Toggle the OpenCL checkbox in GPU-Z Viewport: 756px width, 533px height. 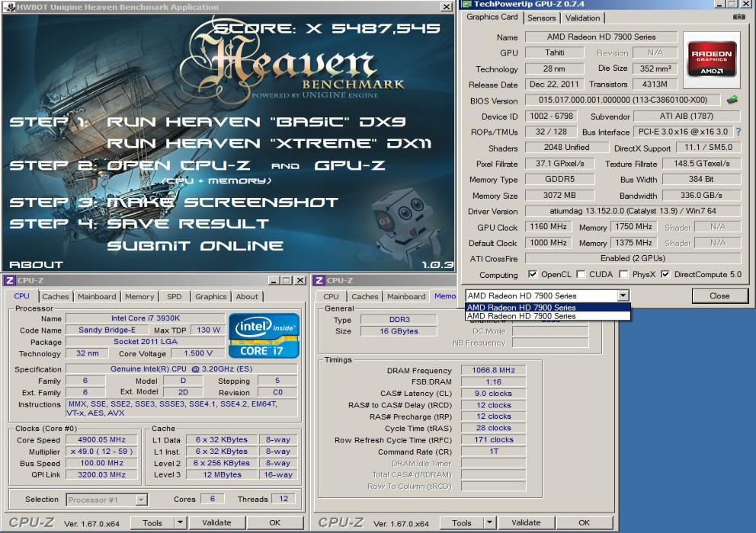pyautogui.click(x=532, y=274)
